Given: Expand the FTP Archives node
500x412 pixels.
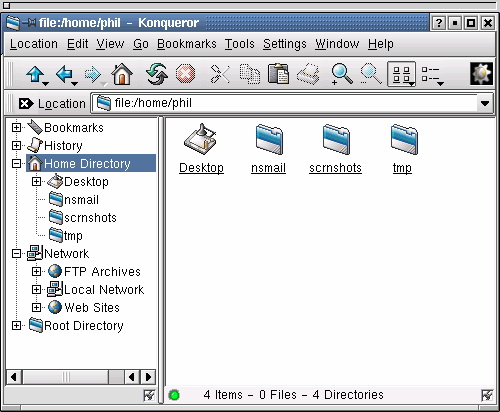Looking at the screenshot, I should coord(36,271).
